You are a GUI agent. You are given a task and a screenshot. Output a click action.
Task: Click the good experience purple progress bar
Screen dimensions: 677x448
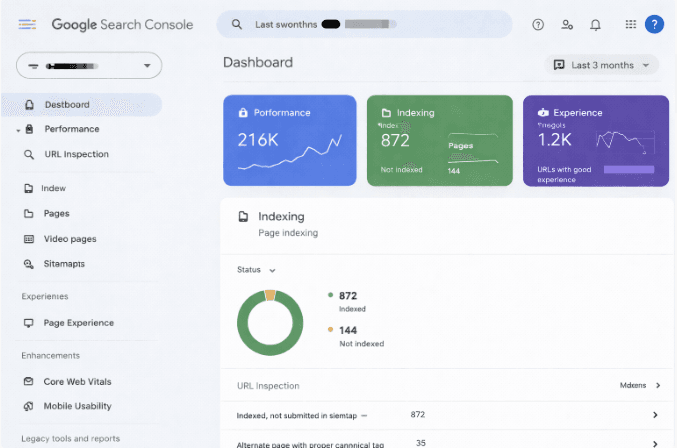629,170
